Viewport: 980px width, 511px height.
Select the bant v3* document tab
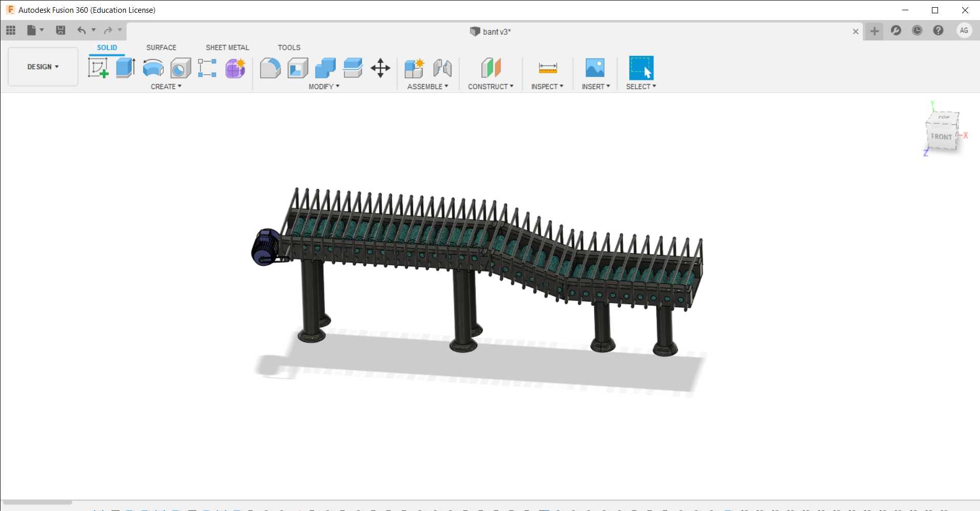point(490,32)
